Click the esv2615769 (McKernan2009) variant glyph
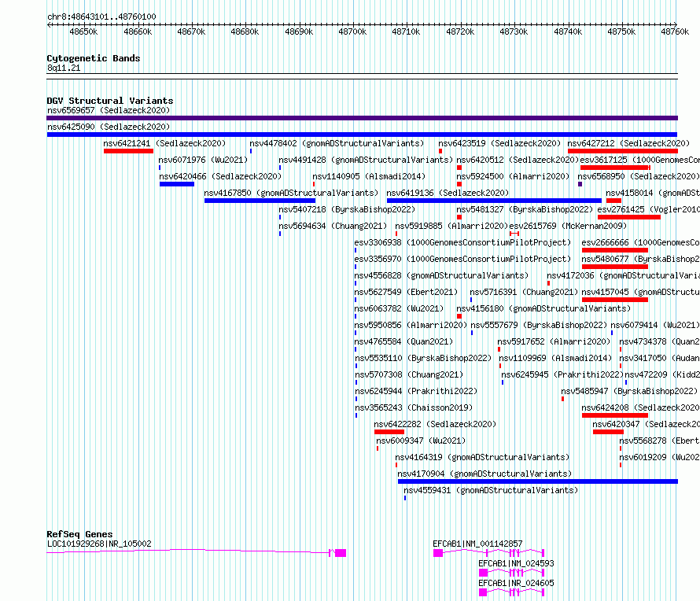This screenshot has width=700, height=601. [514, 234]
